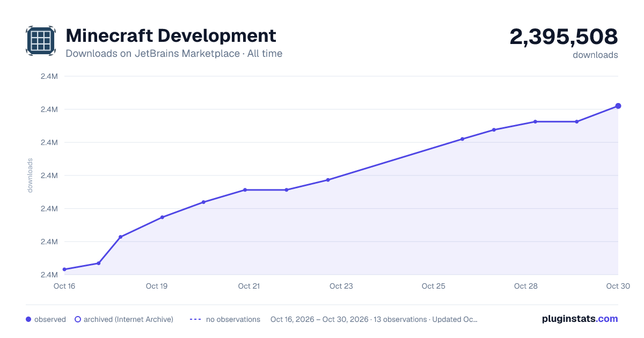This screenshot has height=338, width=644.
Task: Select the large final data point at Oct 30
Action: coord(618,106)
